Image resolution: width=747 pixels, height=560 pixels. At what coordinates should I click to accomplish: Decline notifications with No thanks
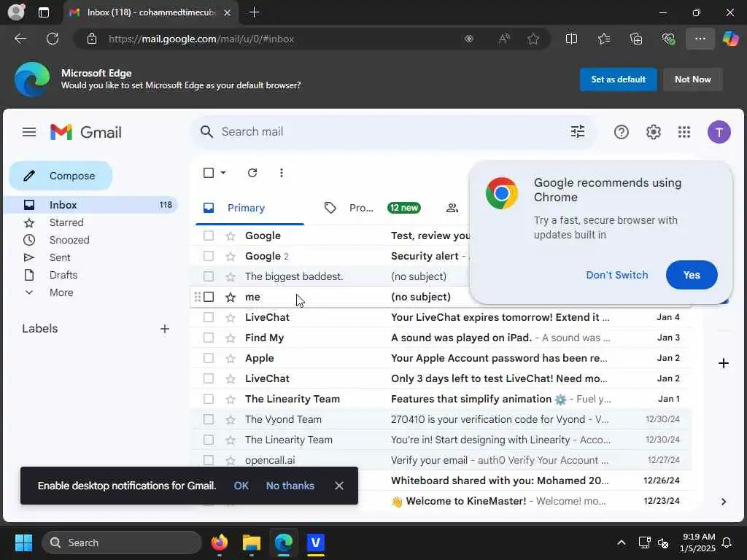tap(290, 486)
